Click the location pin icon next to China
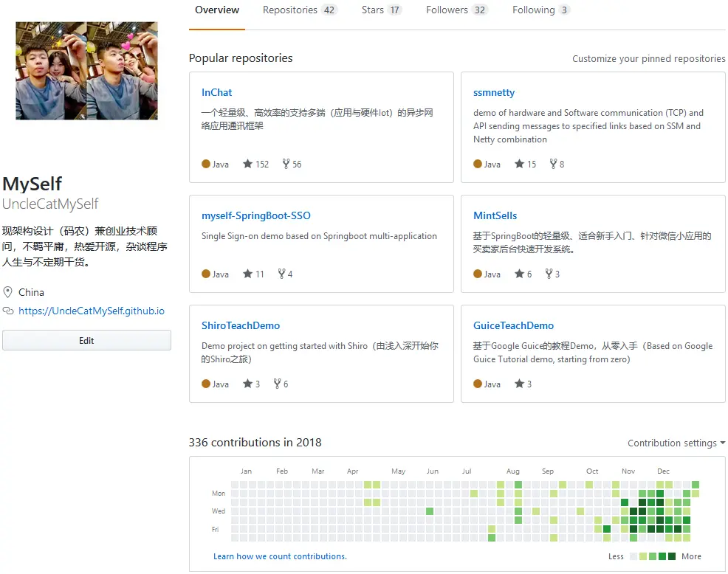Screen dimensions: 728x574 (x=7, y=292)
